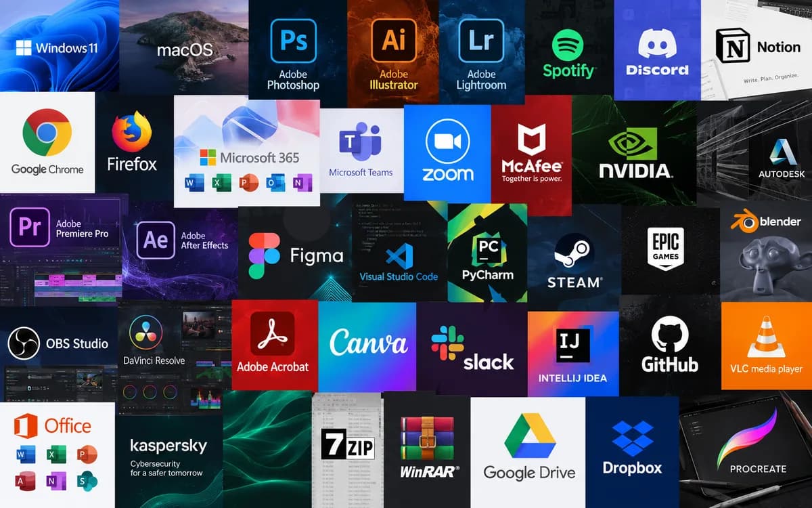Click the green Spotify logo

[x=568, y=45]
